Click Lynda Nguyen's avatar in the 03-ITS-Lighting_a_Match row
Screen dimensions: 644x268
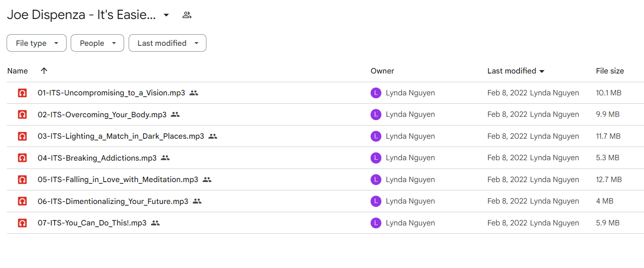click(376, 136)
